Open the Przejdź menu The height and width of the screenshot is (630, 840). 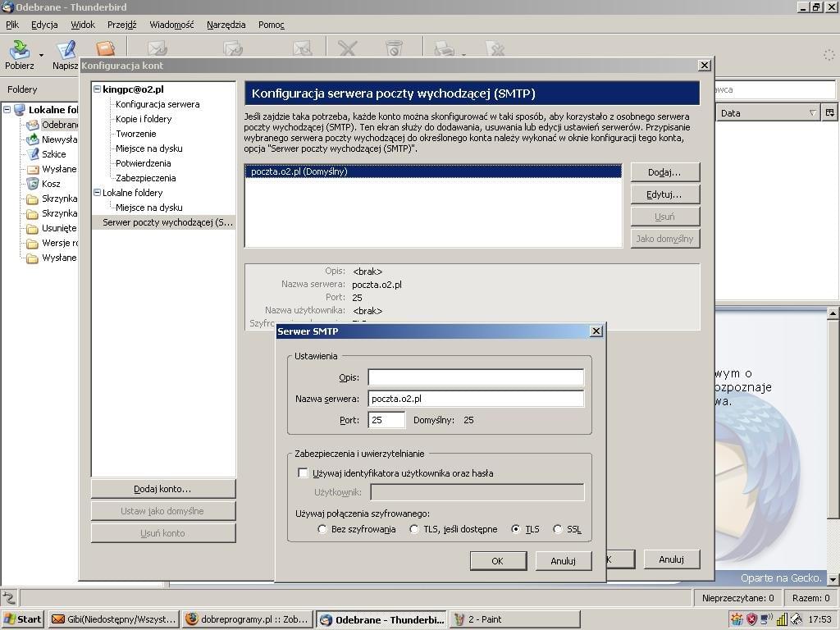pyautogui.click(x=121, y=25)
